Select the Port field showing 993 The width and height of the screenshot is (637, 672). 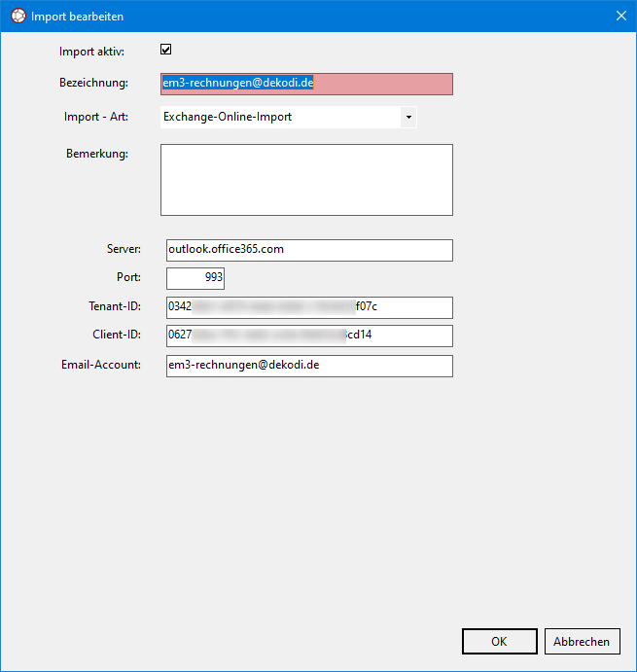point(195,278)
